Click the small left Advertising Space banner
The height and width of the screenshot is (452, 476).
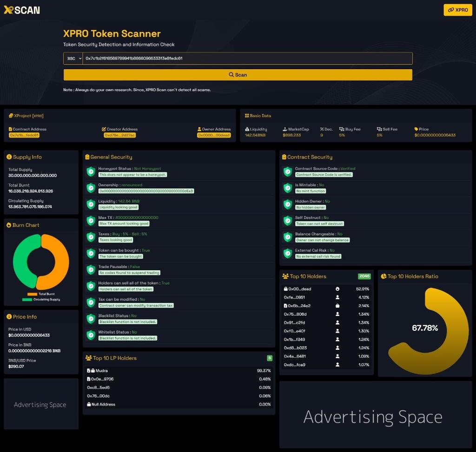[x=41, y=404]
